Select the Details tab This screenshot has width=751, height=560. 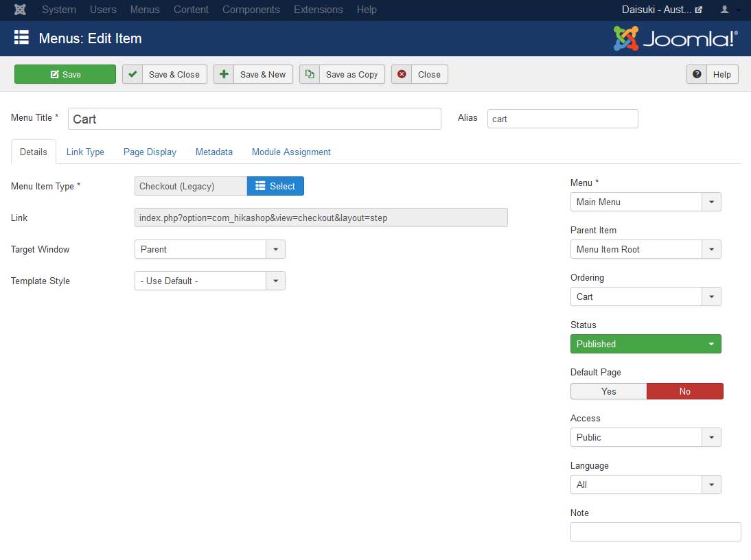pyautogui.click(x=34, y=152)
